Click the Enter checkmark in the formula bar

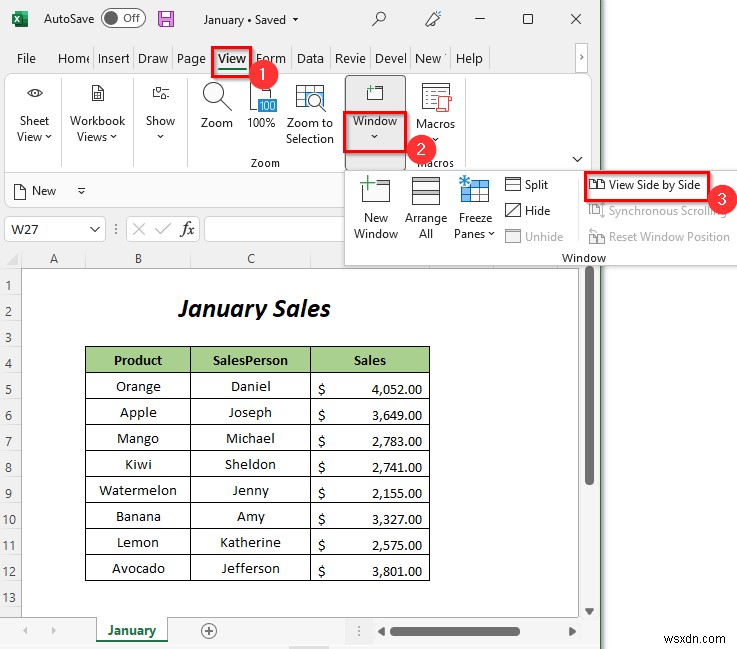pyautogui.click(x=163, y=229)
